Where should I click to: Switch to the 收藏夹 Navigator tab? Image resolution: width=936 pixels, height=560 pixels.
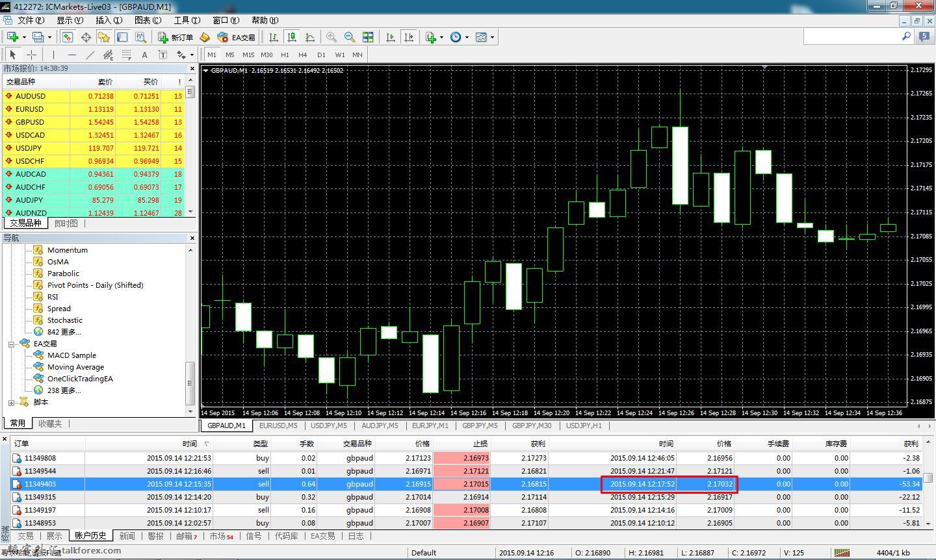click(x=50, y=423)
